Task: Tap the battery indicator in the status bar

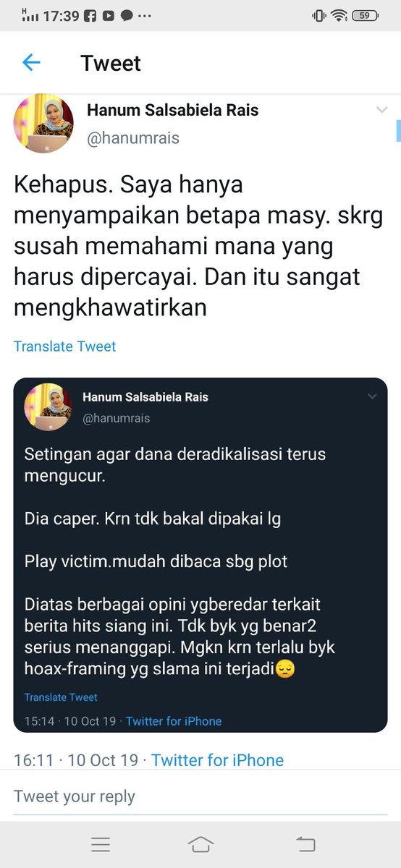Action: (x=366, y=15)
